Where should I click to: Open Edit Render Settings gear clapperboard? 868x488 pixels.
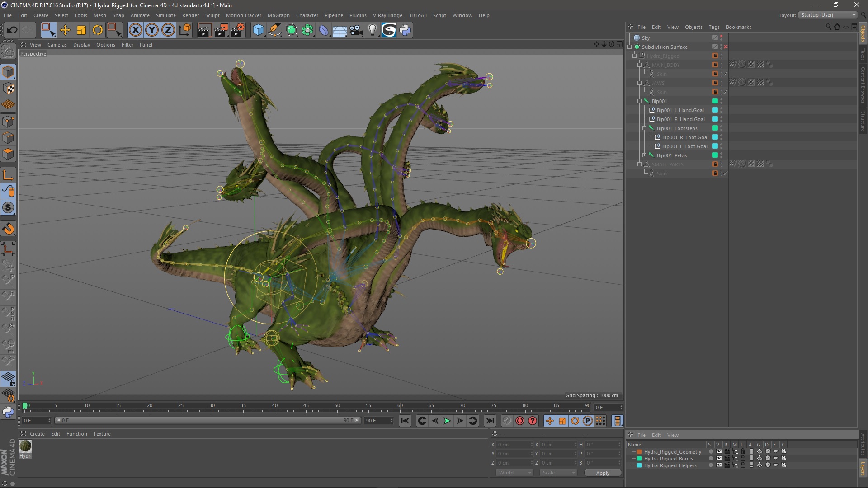pyautogui.click(x=238, y=30)
